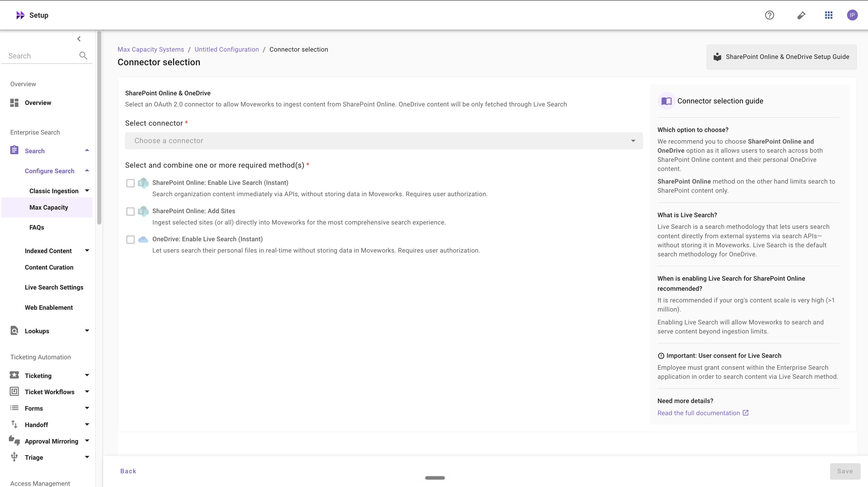Open the help question mark icon
The image size is (868, 487).
tap(769, 15)
